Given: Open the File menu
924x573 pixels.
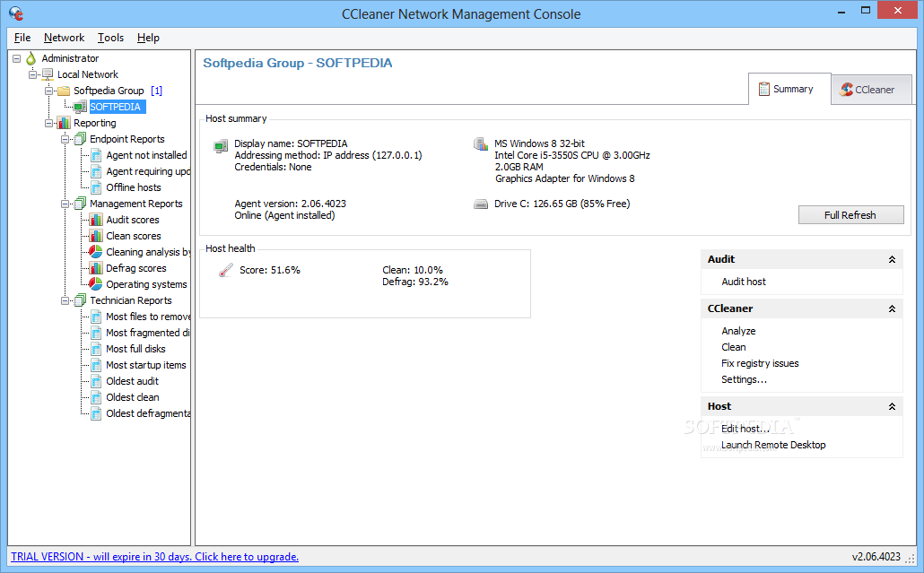Looking at the screenshot, I should (22, 38).
